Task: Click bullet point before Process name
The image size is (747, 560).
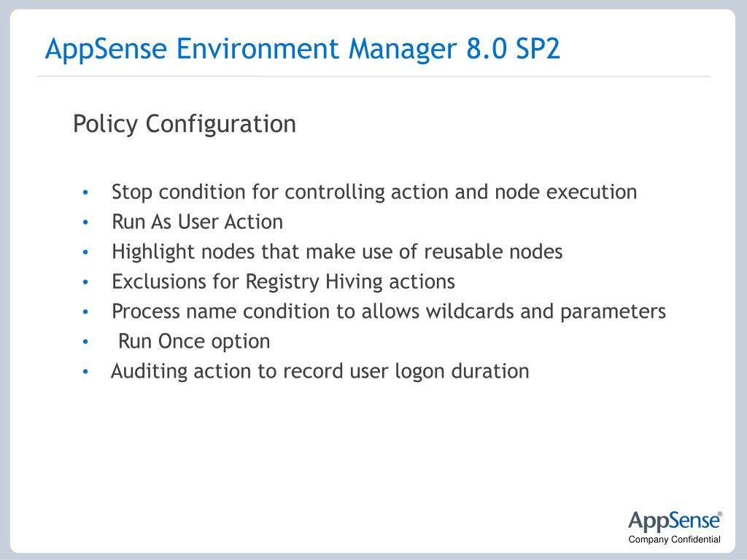Action: click(85, 312)
